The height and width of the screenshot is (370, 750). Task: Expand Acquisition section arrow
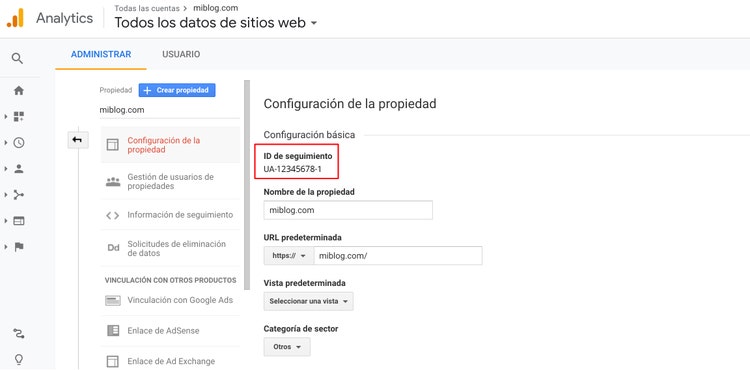click(x=6, y=195)
